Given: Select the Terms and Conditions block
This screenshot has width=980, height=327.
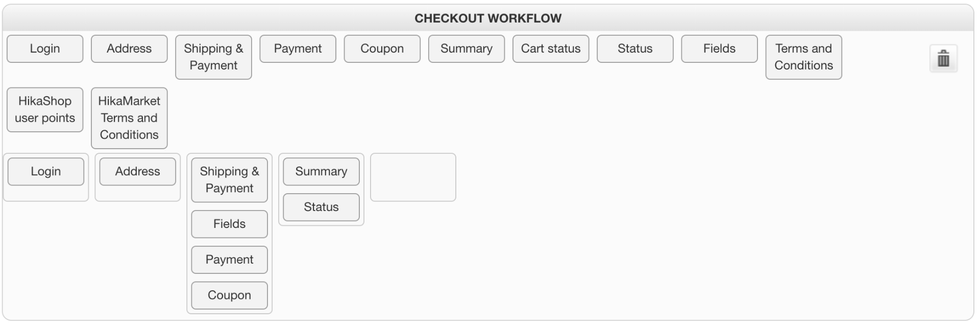Looking at the screenshot, I should (x=803, y=57).
